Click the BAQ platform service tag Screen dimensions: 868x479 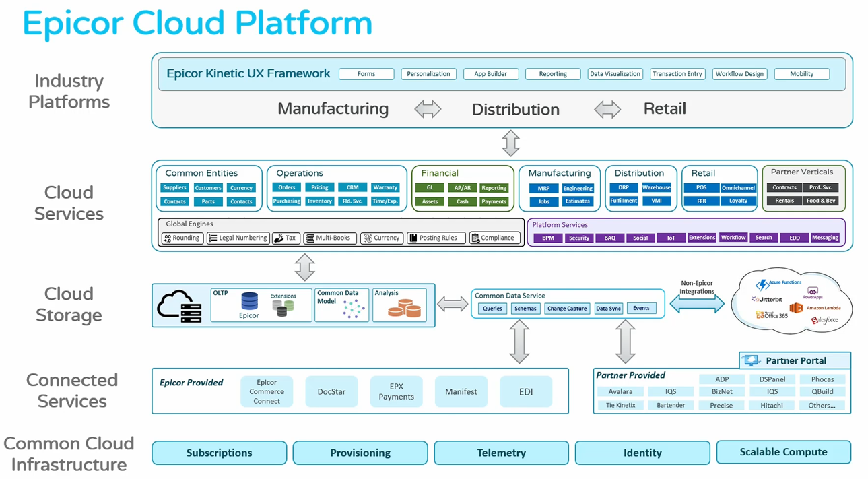tap(609, 238)
